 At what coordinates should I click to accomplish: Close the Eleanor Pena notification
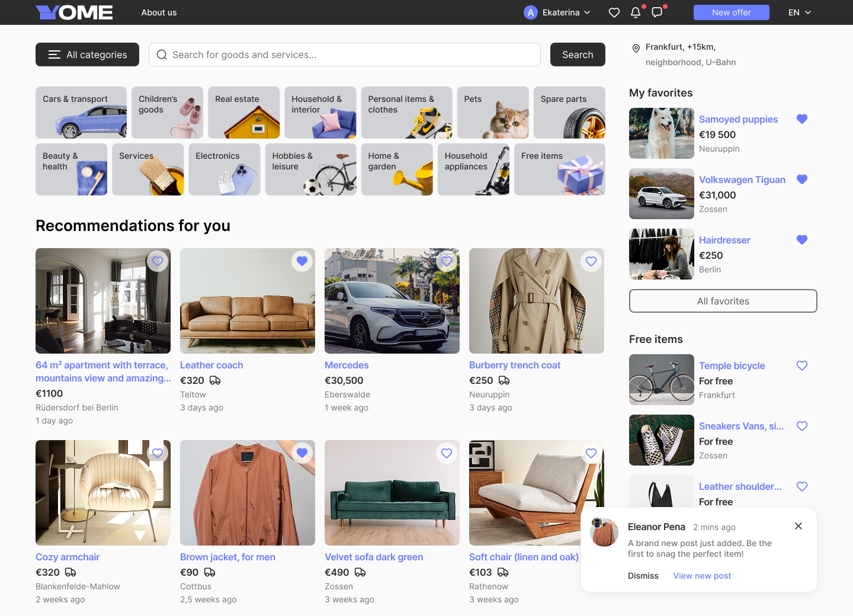tap(799, 526)
